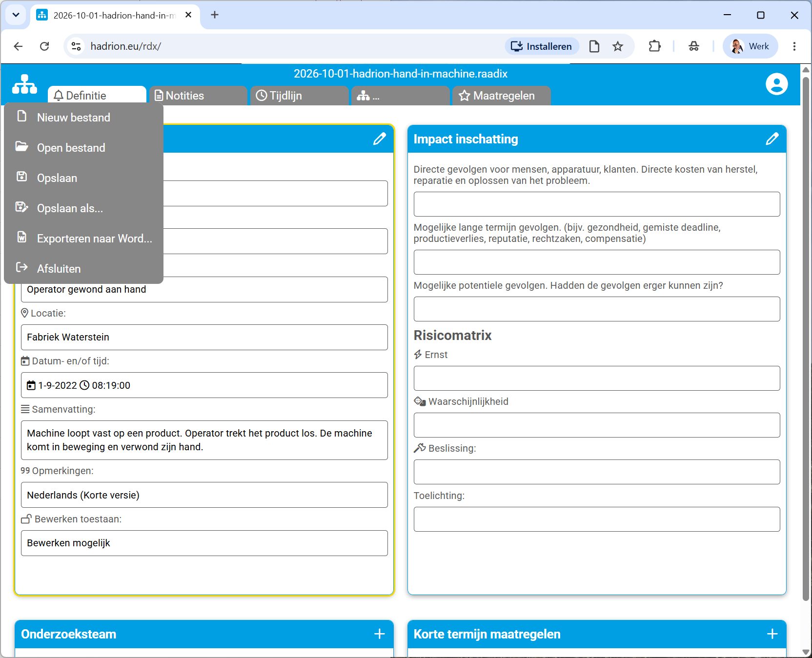Viewport: 812px width, 658px height.
Task: Open the Beslissing selection field
Action: [597, 472]
